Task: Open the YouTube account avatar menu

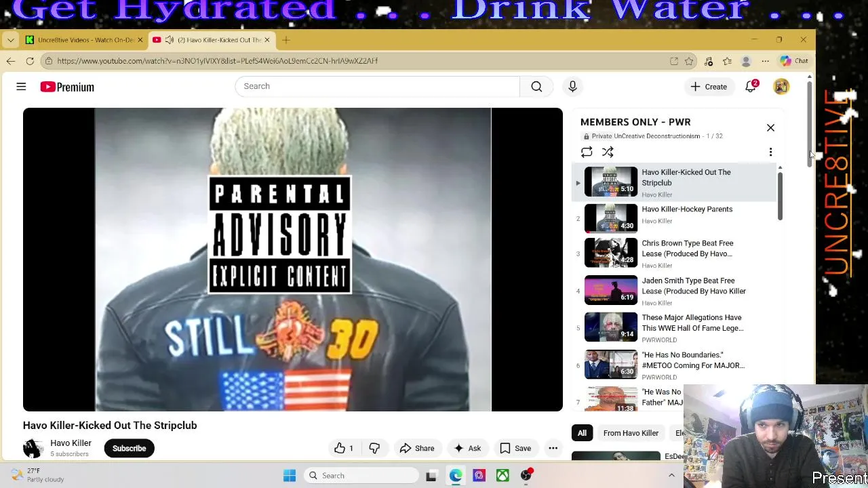Action: point(781,87)
